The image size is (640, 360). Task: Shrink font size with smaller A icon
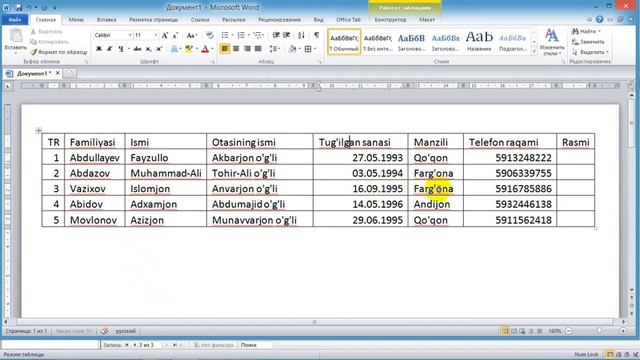(x=176, y=36)
